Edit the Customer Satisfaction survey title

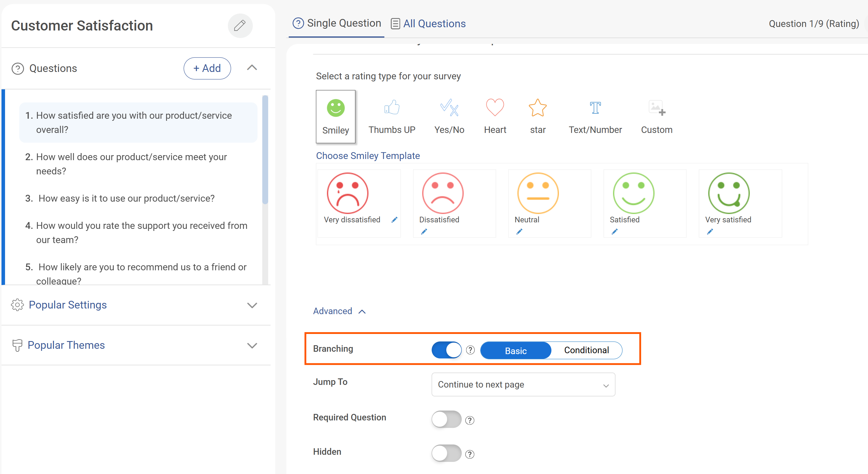(240, 25)
